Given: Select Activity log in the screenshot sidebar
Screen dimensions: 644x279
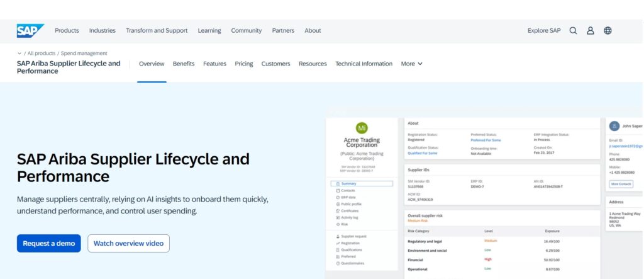Looking at the screenshot, I should pos(347,217).
